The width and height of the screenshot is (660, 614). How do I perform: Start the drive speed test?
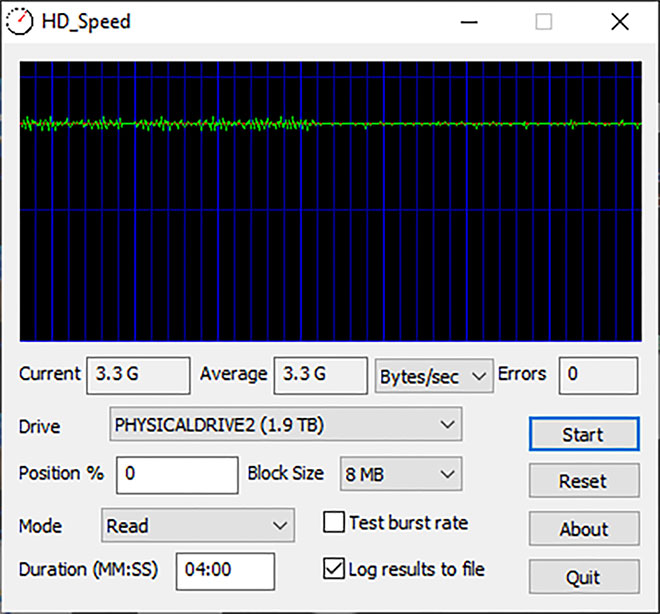(584, 434)
